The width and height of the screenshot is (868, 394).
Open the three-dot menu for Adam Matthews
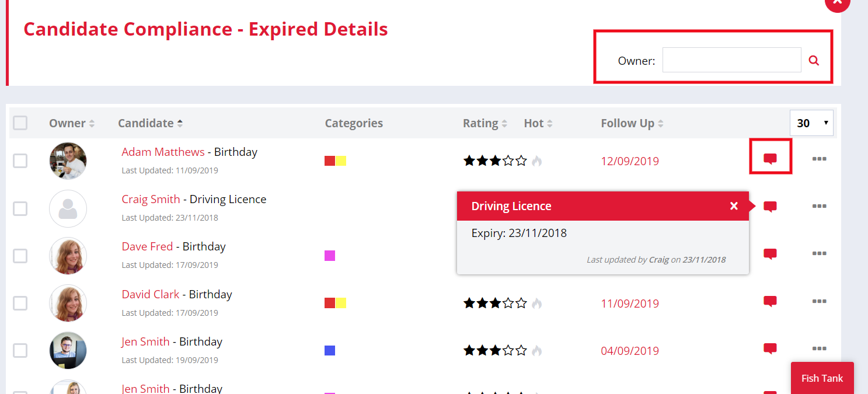(819, 159)
